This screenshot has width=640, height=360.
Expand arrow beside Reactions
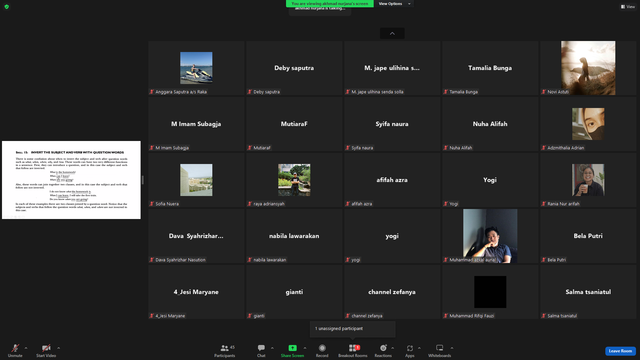pos(392,348)
